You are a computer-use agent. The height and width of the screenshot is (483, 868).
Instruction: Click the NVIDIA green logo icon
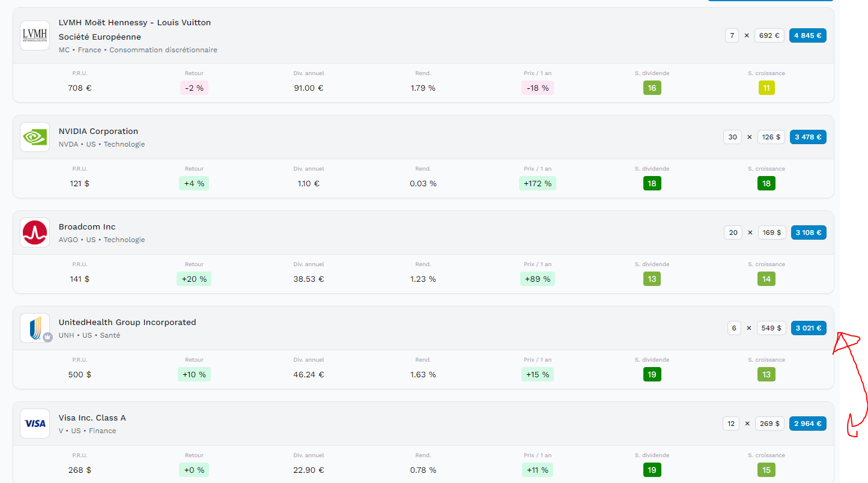(x=35, y=137)
